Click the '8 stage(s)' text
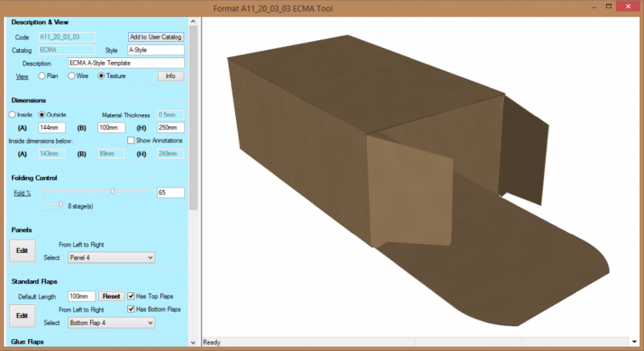This screenshot has height=351, width=644. pos(80,206)
